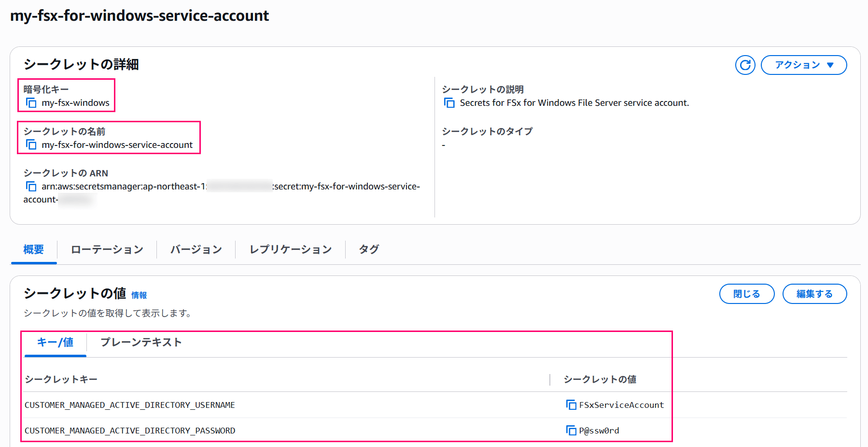Viewport: 868px width, 447px height.
Task: Copy the secret name to clipboard
Action: click(x=31, y=144)
